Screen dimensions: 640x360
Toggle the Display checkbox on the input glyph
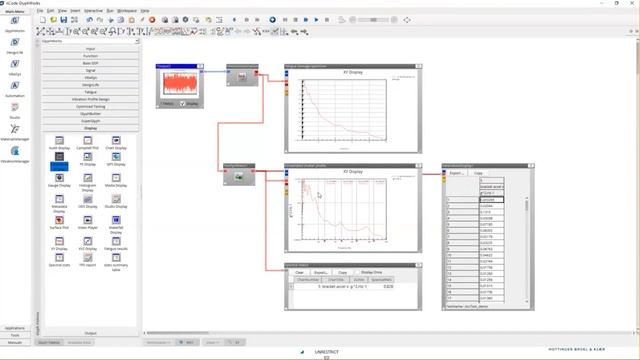(x=182, y=104)
